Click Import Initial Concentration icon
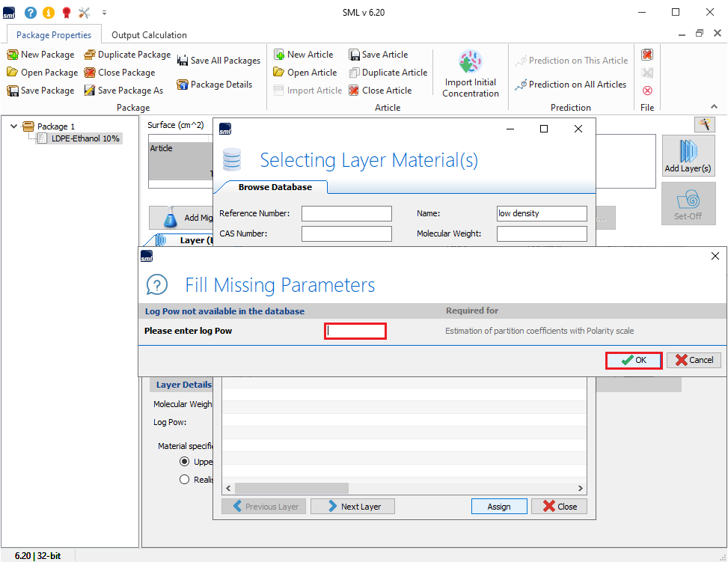 coord(471,61)
